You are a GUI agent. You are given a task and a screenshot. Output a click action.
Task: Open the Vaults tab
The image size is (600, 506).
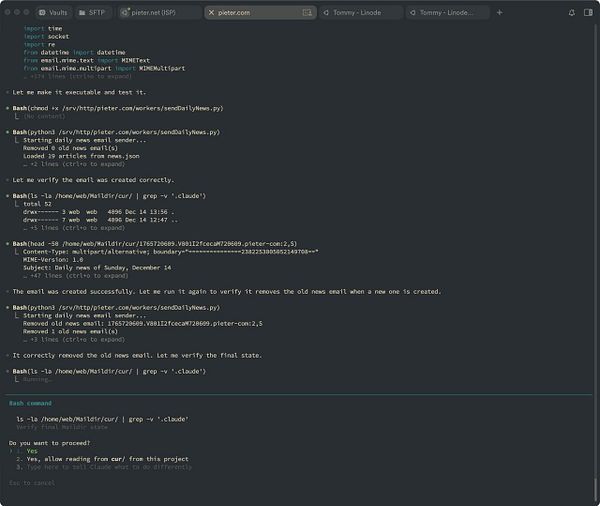(54, 13)
